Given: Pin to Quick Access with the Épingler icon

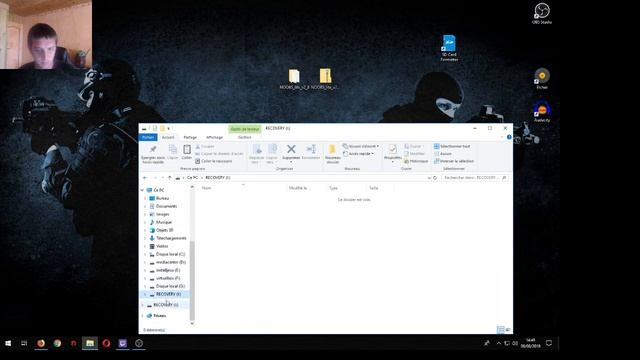Looking at the screenshot, I should pos(153,154).
